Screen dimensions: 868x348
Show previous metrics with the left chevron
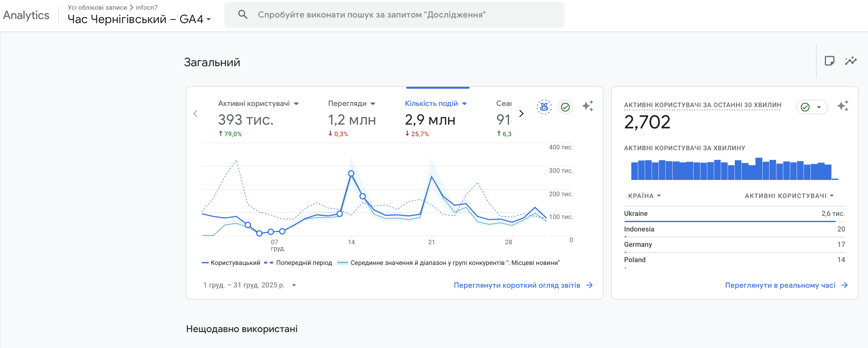pos(195,114)
